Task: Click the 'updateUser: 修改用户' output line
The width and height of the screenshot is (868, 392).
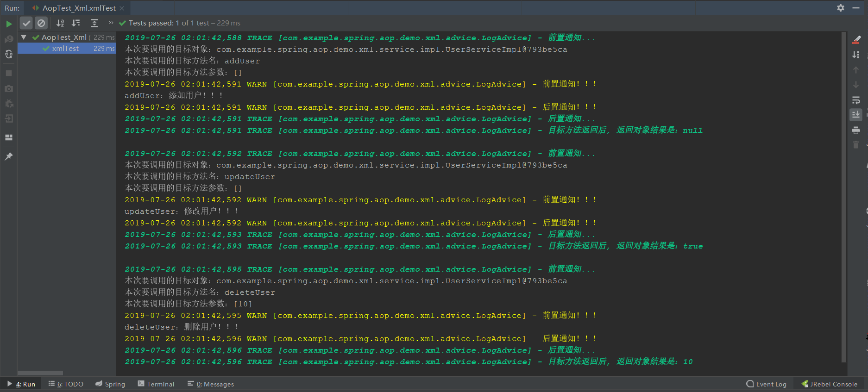Action: click(182, 211)
